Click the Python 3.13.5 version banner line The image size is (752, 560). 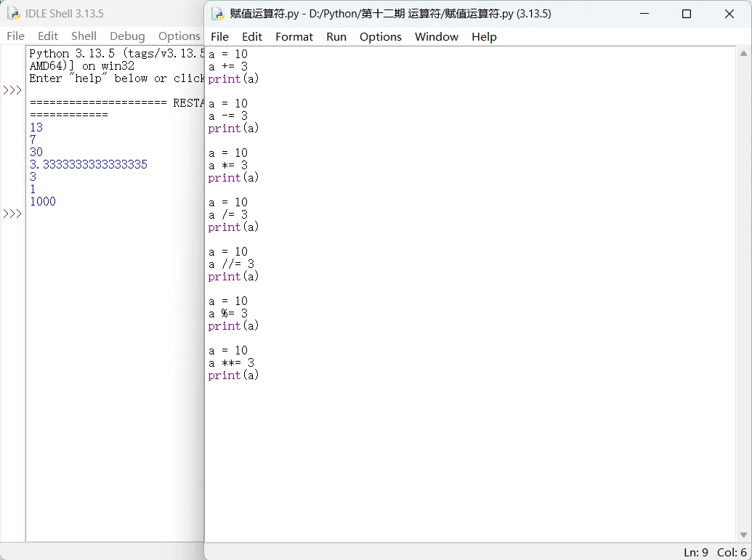116,54
